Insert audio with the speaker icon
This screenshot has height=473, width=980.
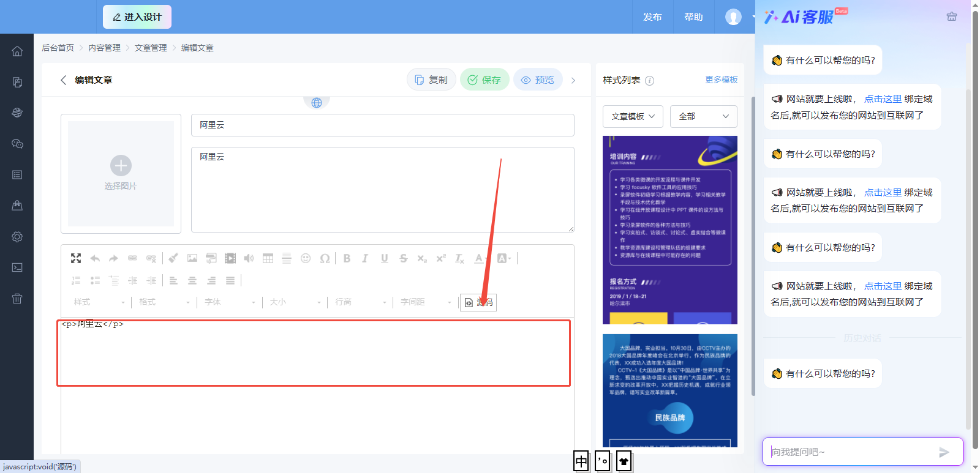249,258
